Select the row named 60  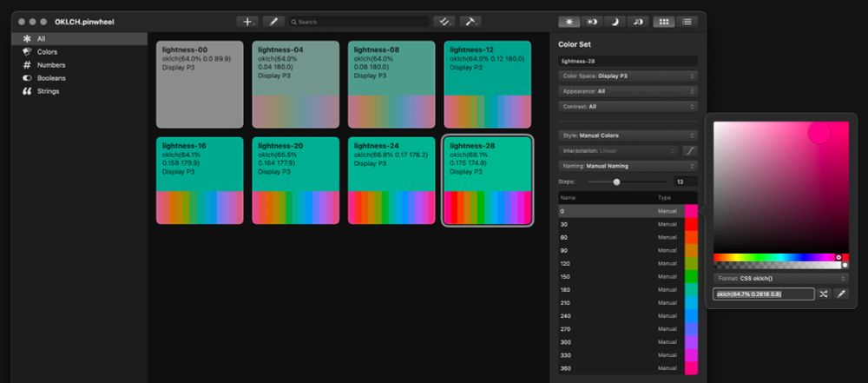(x=628, y=237)
